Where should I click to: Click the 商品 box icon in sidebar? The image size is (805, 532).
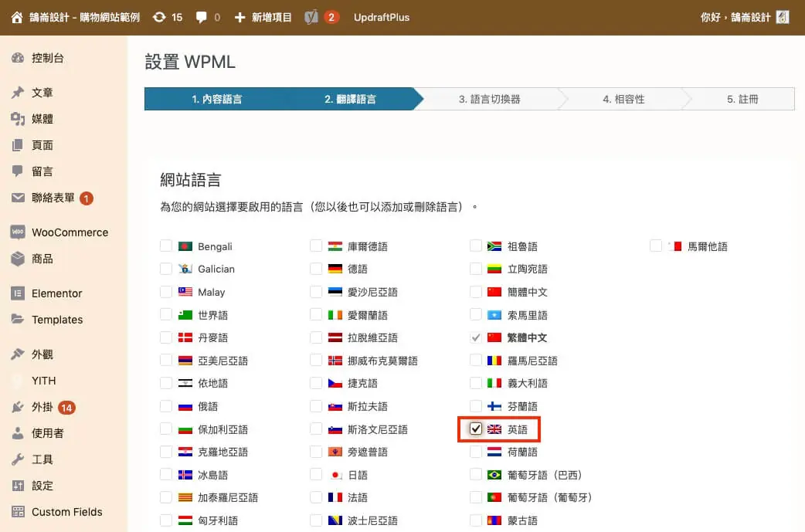(x=18, y=259)
